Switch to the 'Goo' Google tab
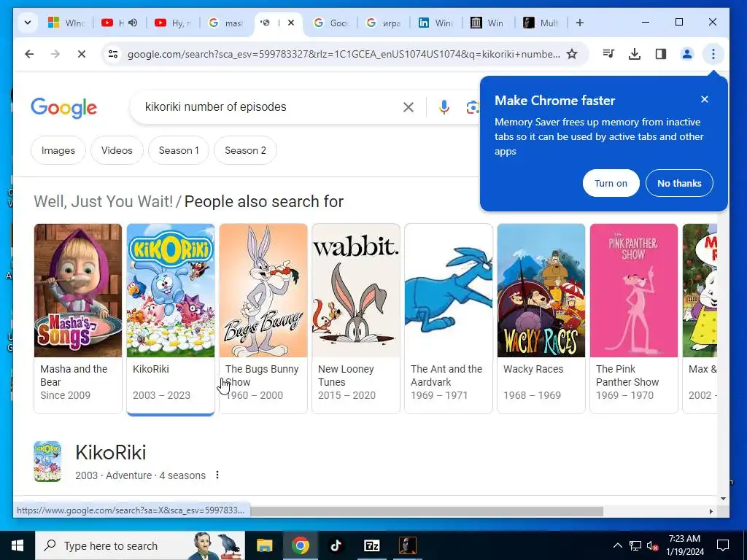Screen dimensions: 747x560 click(x=332, y=23)
